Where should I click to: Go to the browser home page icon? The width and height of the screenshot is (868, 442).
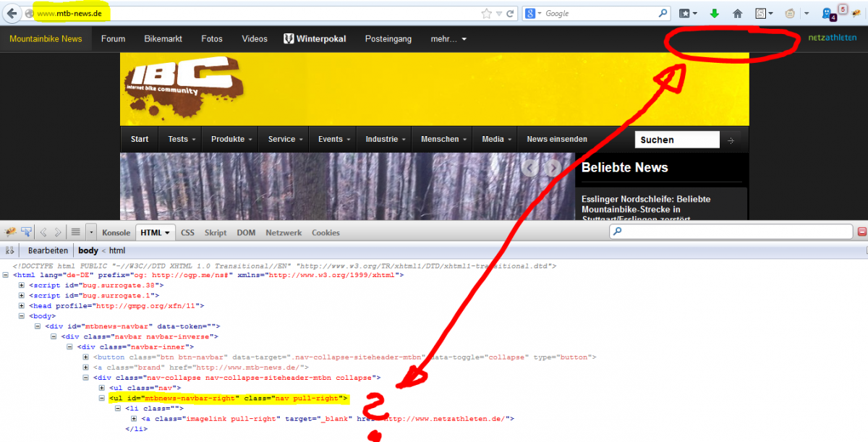[x=737, y=13]
